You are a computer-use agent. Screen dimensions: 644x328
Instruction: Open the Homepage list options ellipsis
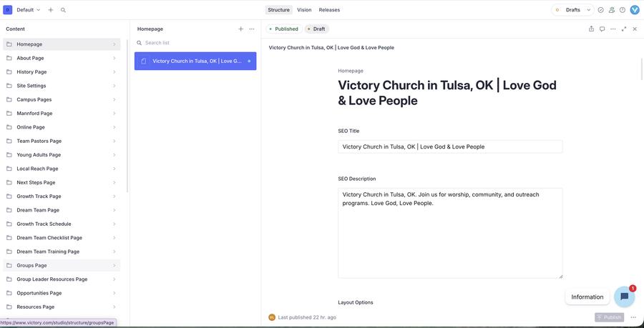click(252, 29)
